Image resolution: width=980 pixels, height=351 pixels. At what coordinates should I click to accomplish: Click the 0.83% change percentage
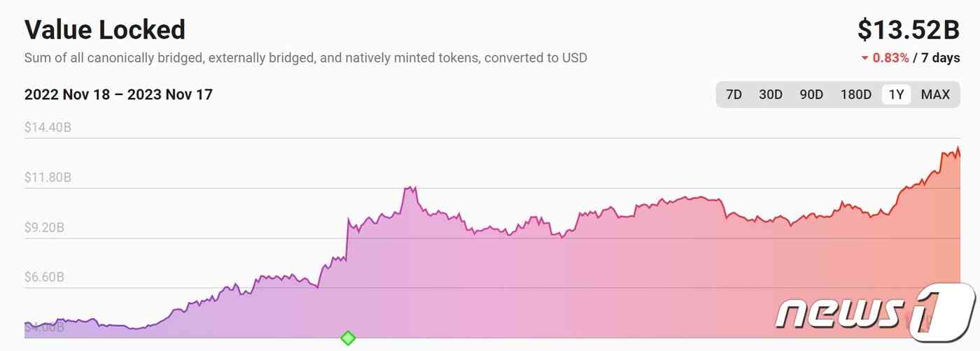890,58
